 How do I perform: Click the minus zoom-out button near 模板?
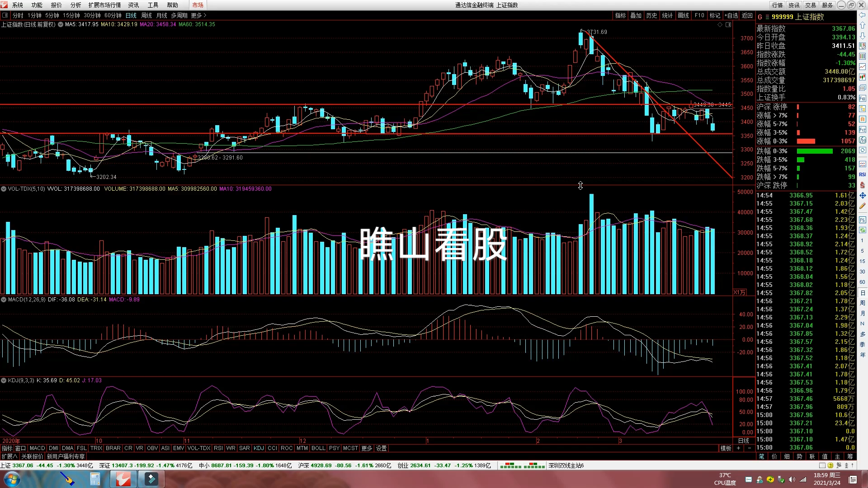[749, 448]
